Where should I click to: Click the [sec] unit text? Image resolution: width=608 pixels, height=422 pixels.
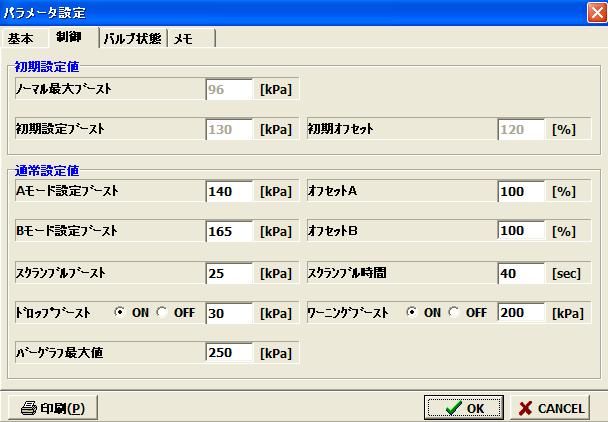point(567,273)
